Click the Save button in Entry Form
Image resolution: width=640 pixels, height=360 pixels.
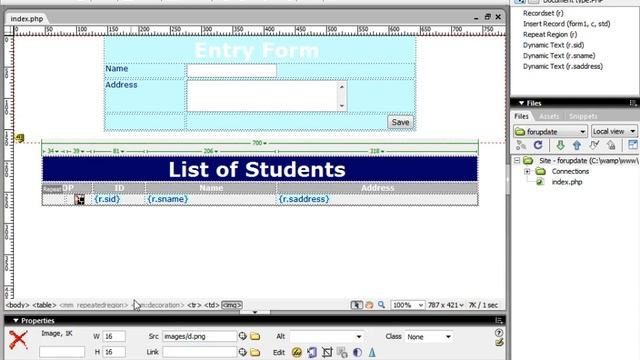[400, 122]
